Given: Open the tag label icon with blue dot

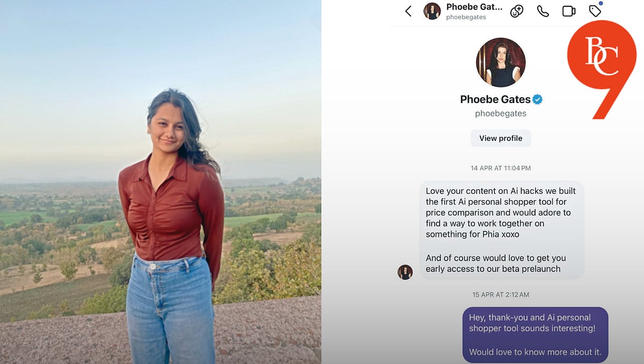Looking at the screenshot, I should click(x=595, y=11).
